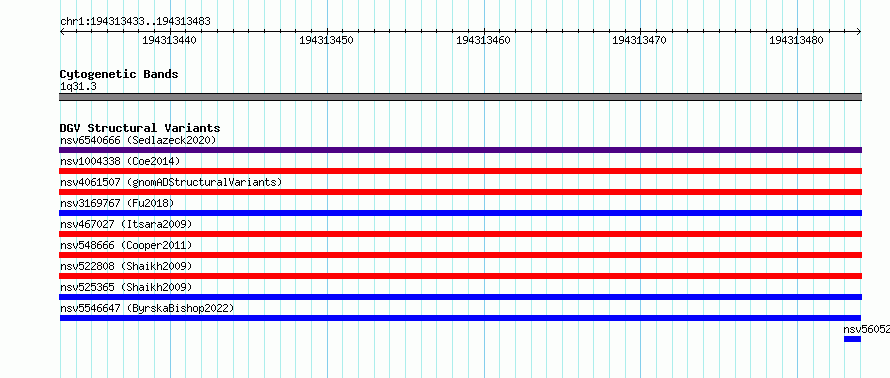Open variant nsv467027 (Itsara2009) label

(x=126, y=224)
